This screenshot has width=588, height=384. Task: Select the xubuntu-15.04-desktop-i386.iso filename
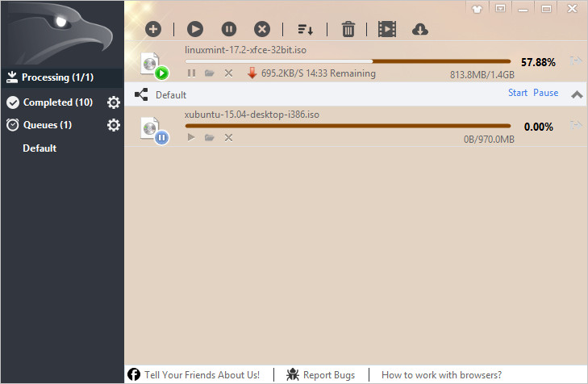[x=252, y=115]
